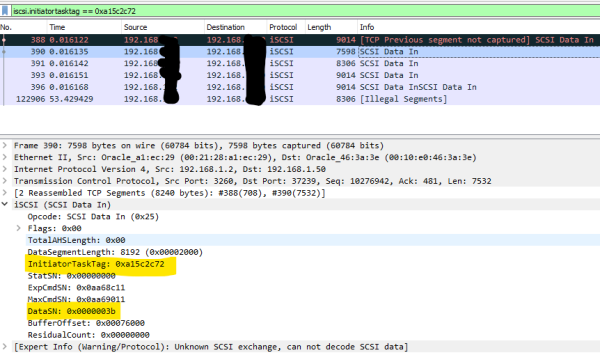The image size is (600, 362).
Task: Select the Opcode: SCSI Data In field
Action: coord(93,217)
